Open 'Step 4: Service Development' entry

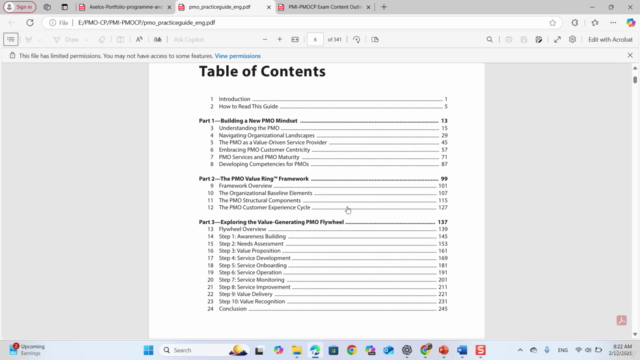327,258
